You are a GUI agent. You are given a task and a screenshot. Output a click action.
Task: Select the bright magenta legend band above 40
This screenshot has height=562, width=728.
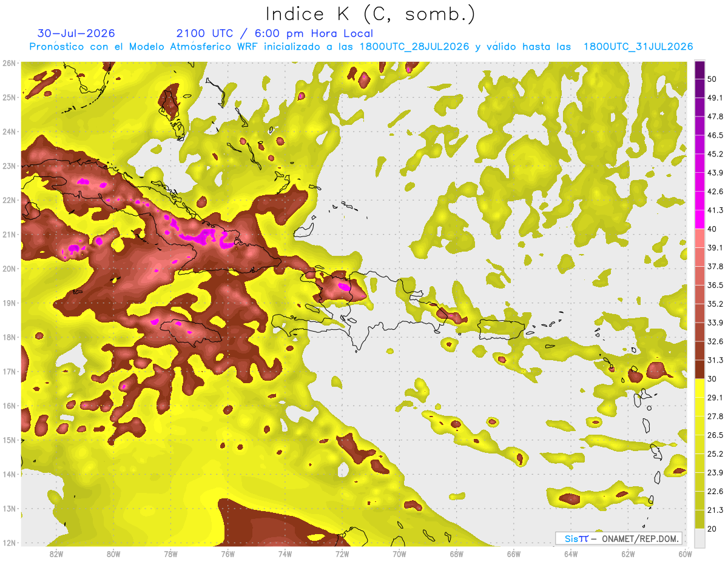click(699, 218)
